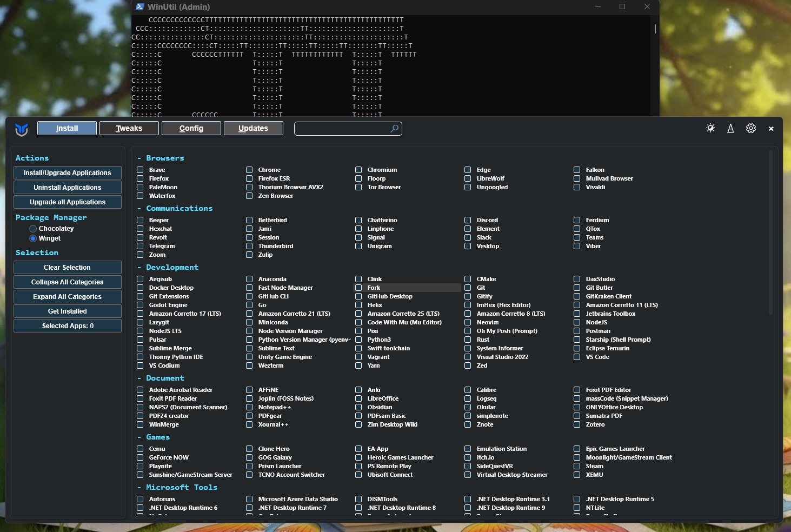Click the PowerShell icon in WinUtil (Admin) title bar
791x532 pixels.
pos(139,6)
